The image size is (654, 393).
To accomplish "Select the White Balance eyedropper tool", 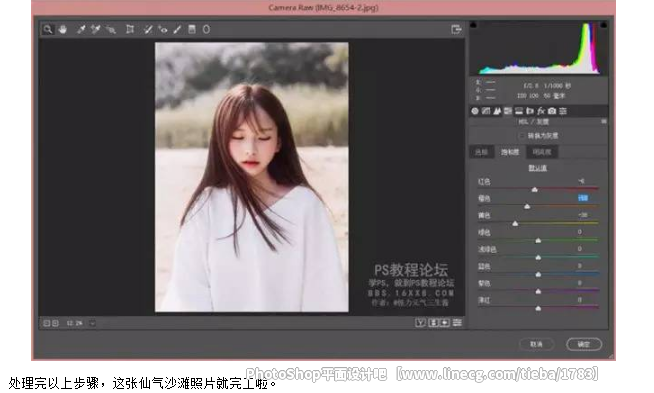I will [x=80, y=29].
